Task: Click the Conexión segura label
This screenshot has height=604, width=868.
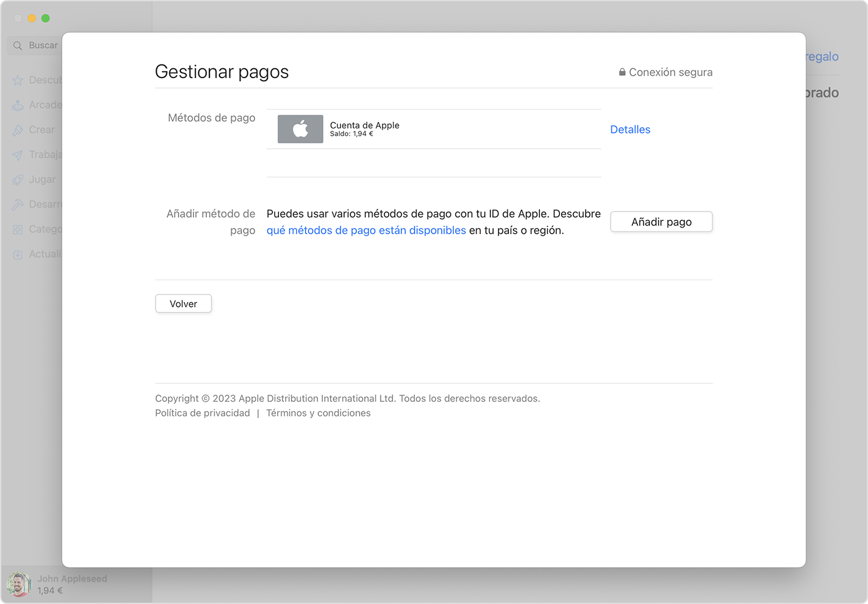Action: tap(671, 72)
